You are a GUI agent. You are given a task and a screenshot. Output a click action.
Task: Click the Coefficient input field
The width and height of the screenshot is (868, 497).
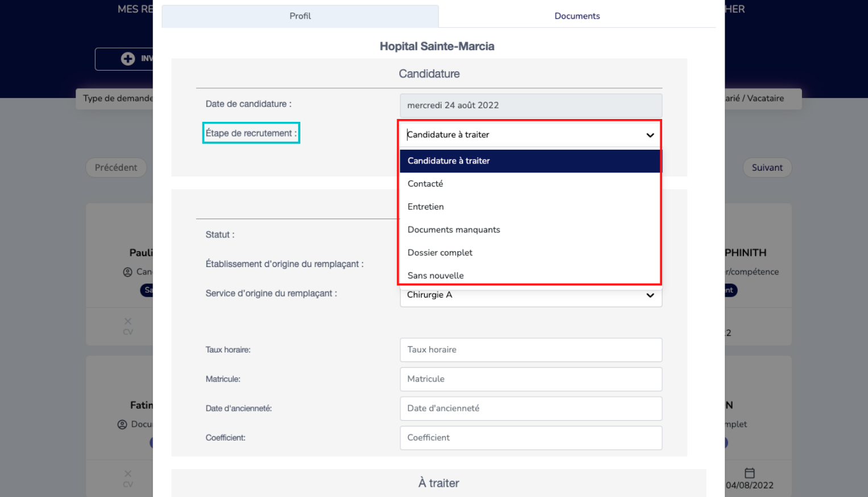[530, 438]
